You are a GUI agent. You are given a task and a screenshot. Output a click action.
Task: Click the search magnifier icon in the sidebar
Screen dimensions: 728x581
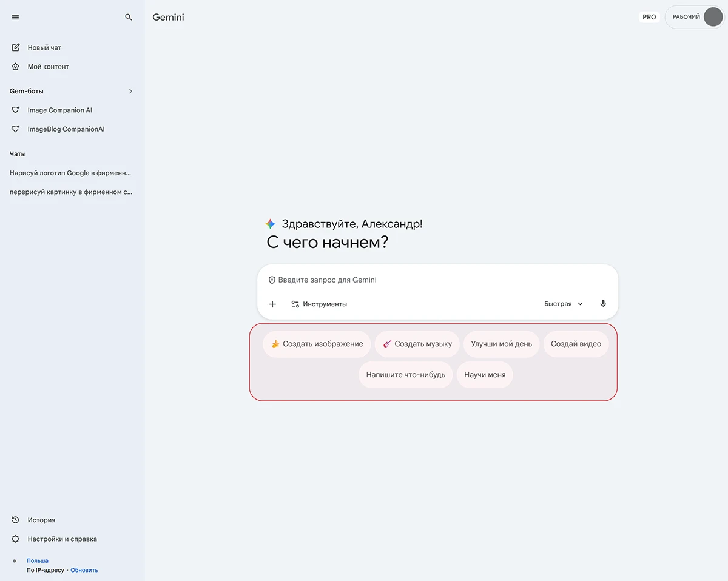point(128,18)
